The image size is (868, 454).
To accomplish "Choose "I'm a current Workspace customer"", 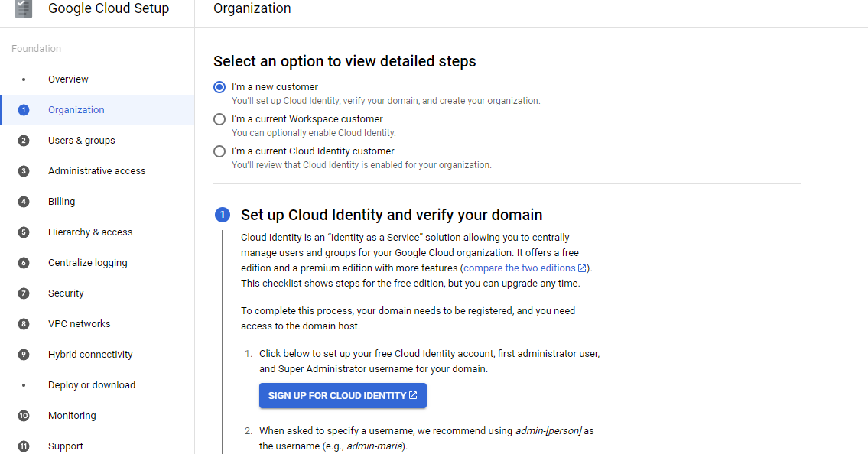I will (x=219, y=119).
